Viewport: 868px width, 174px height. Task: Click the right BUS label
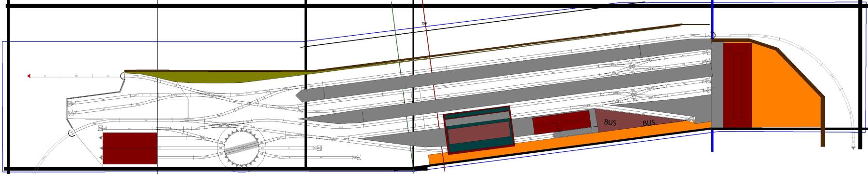(x=649, y=123)
